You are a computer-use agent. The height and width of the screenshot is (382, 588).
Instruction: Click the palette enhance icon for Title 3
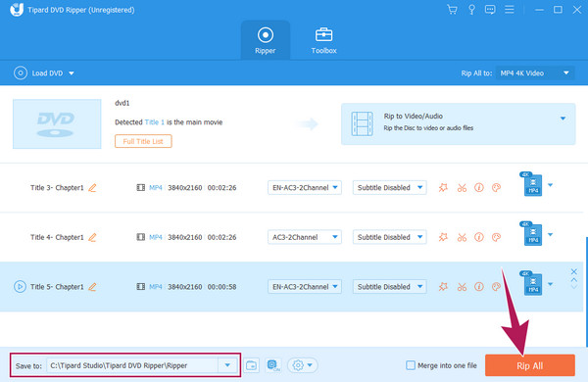click(496, 187)
